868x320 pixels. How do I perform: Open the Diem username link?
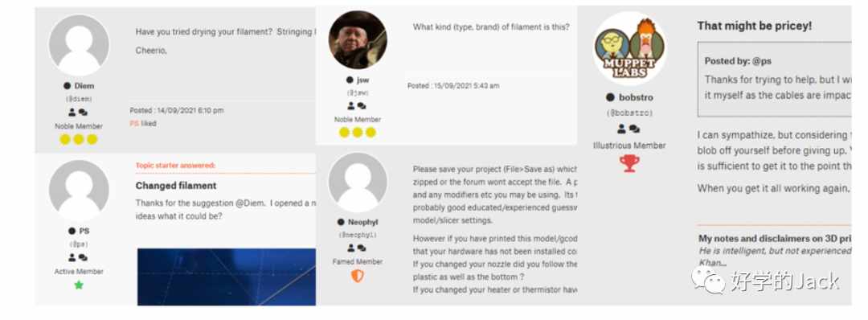pos(84,86)
